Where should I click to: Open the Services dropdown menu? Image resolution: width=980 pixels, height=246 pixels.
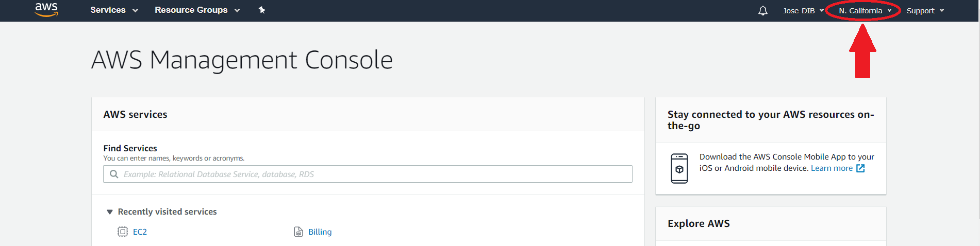coord(114,10)
